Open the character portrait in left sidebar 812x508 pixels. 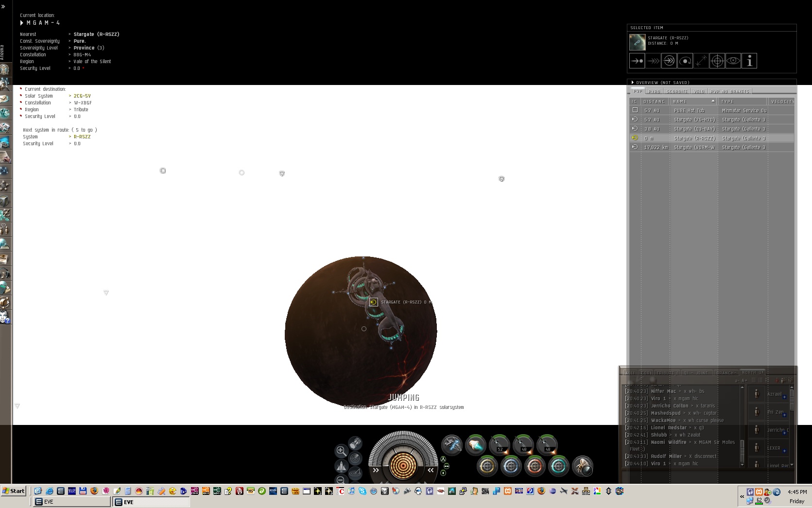5,69
